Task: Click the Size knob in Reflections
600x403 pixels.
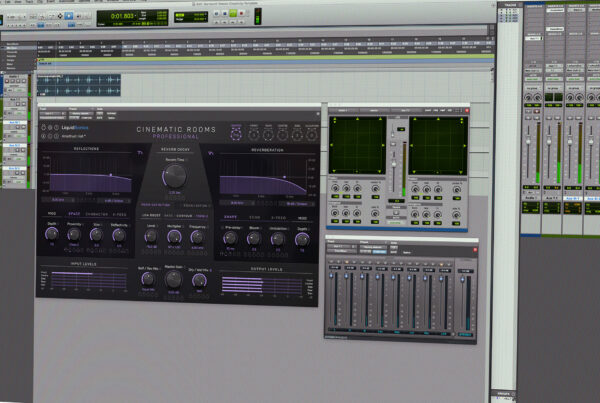Action: pyautogui.click(x=96, y=235)
